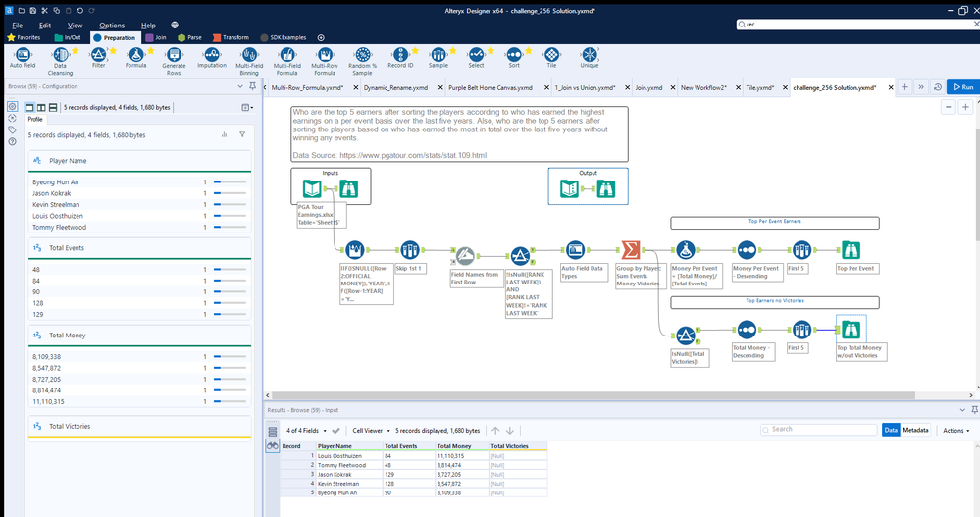Open the Actions dropdown in results

956,430
